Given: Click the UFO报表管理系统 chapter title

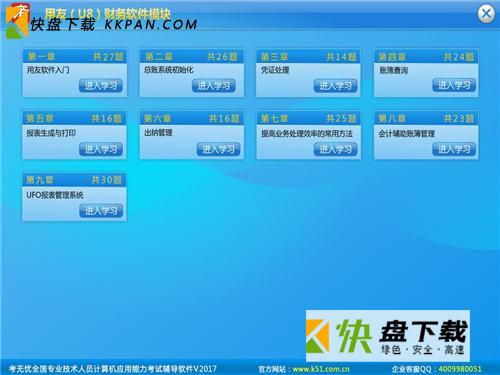Looking at the screenshot, I should pos(55,195).
